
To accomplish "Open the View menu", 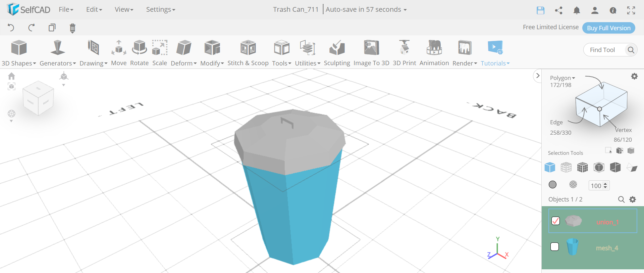I will [124, 9].
